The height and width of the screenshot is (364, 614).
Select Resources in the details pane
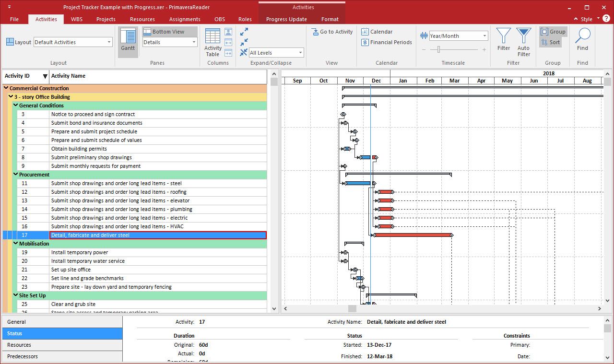(x=62, y=345)
